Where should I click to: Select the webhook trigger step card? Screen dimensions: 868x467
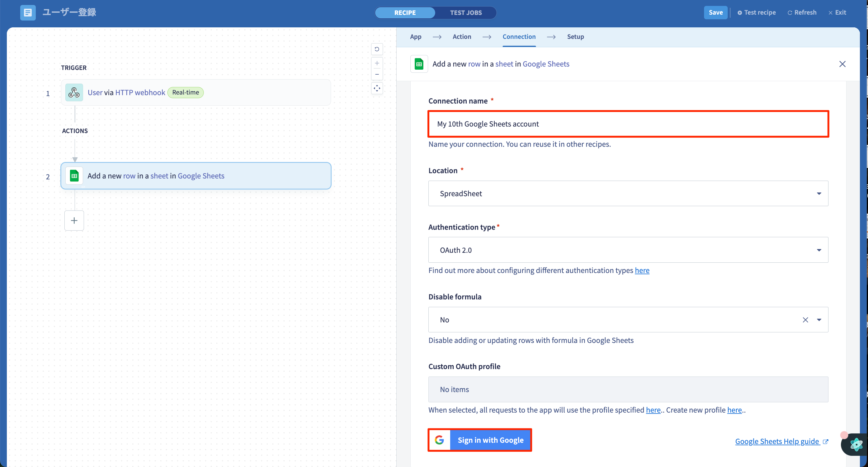coord(196,93)
